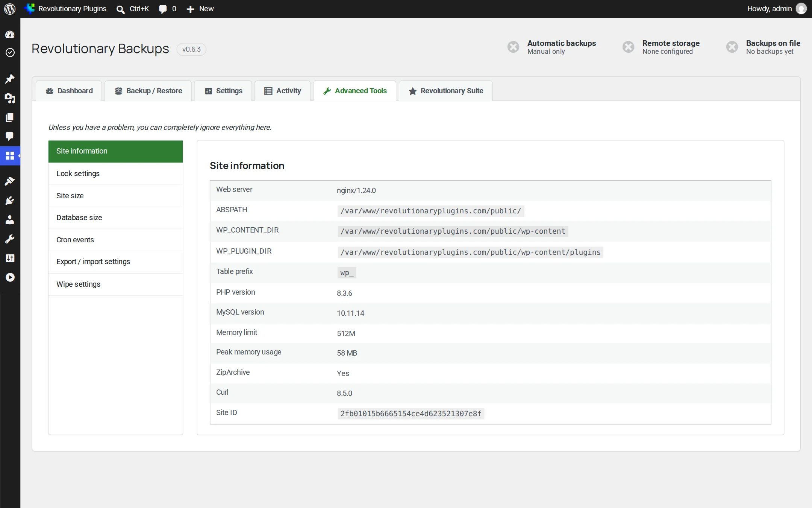Open the Activity tab
This screenshot has height=508, width=812.
click(283, 91)
